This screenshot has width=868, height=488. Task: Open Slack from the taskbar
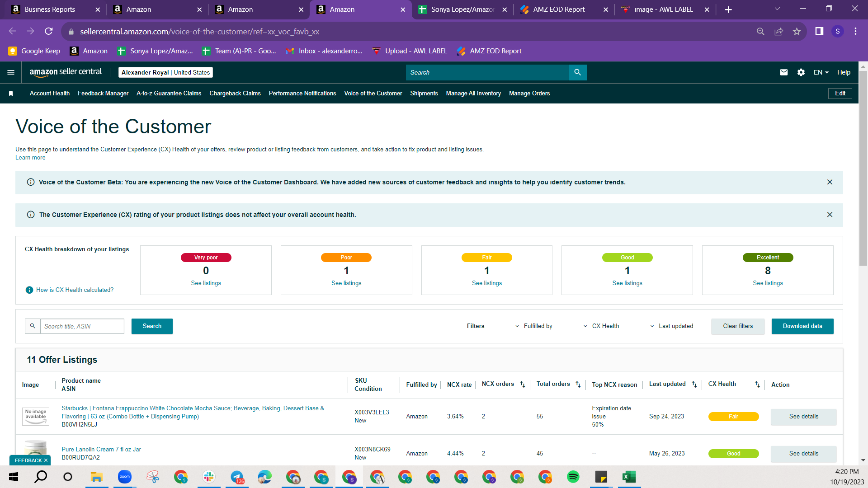209,477
